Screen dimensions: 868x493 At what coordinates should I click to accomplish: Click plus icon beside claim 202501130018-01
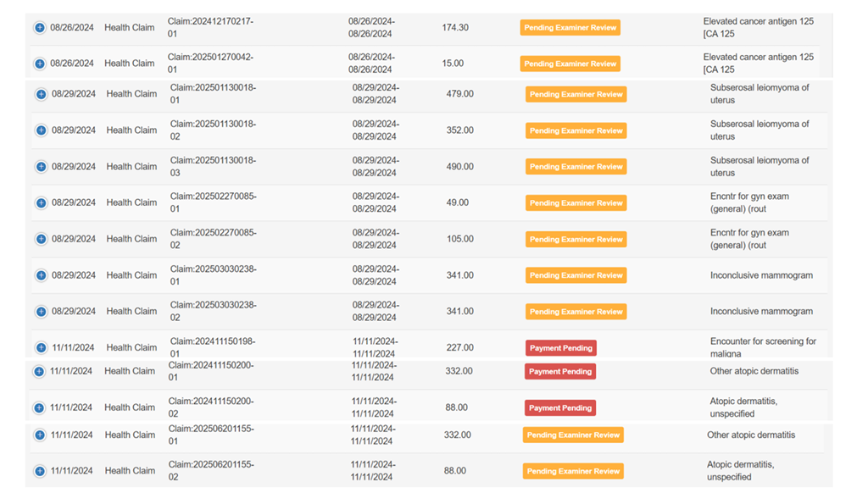(x=41, y=94)
